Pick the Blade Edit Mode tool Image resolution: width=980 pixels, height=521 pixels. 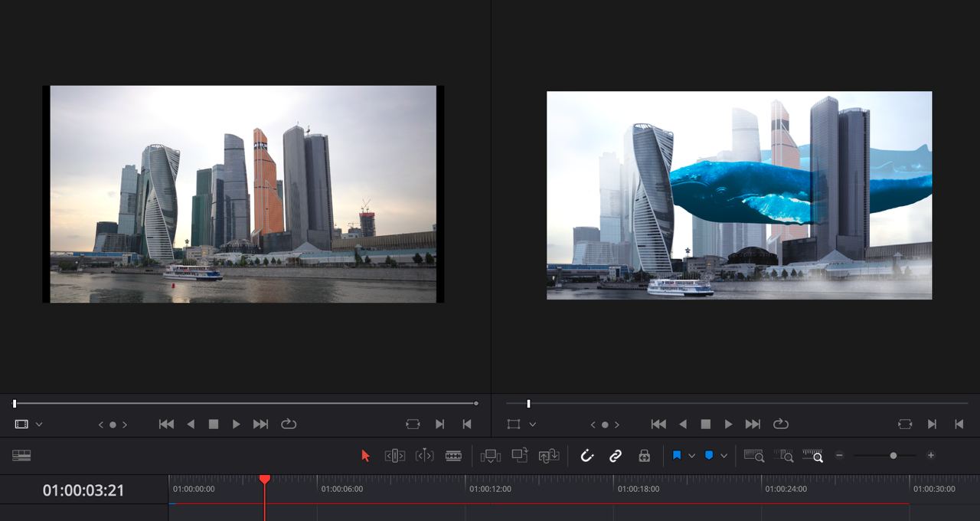(x=453, y=456)
